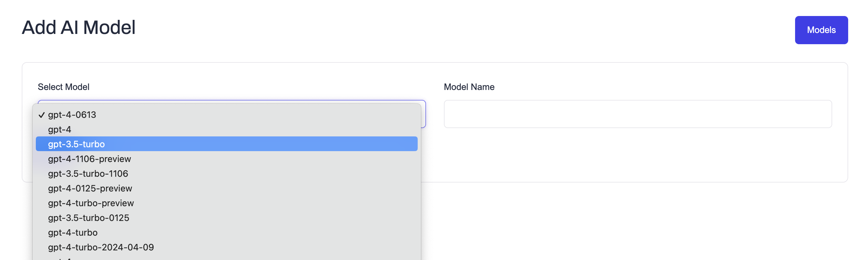This screenshot has height=260, width=868.
Task: Click the Add AI Model heading
Action: click(x=79, y=27)
